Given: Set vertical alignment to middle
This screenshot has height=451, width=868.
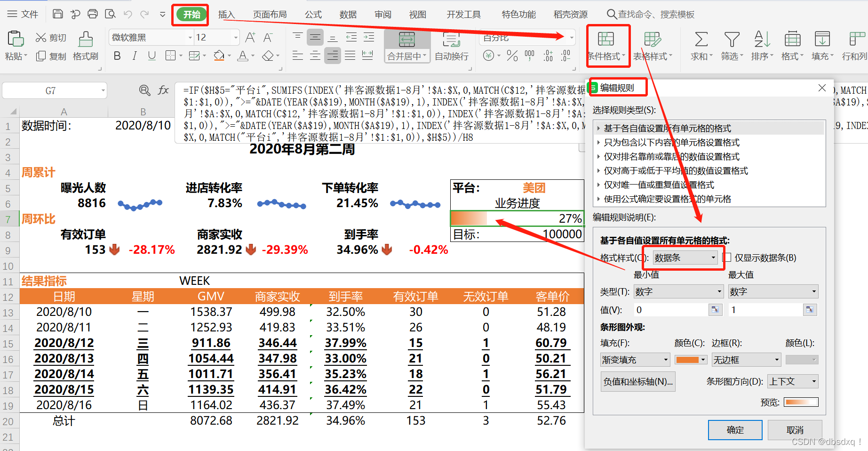Looking at the screenshot, I should pyautogui.click(x=315, y=37).
